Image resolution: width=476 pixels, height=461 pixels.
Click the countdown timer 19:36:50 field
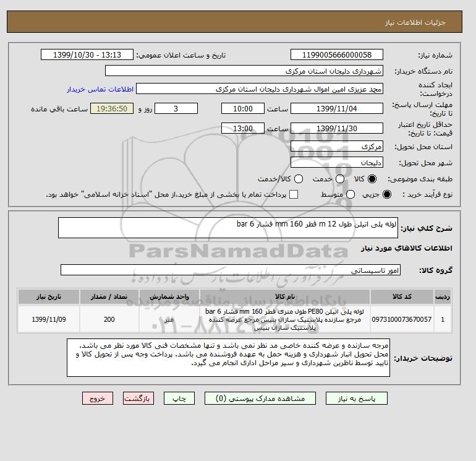pos(112,108)
